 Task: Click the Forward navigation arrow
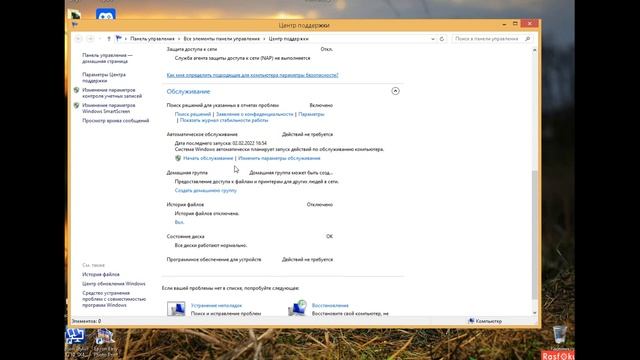[x=91, y=39]
